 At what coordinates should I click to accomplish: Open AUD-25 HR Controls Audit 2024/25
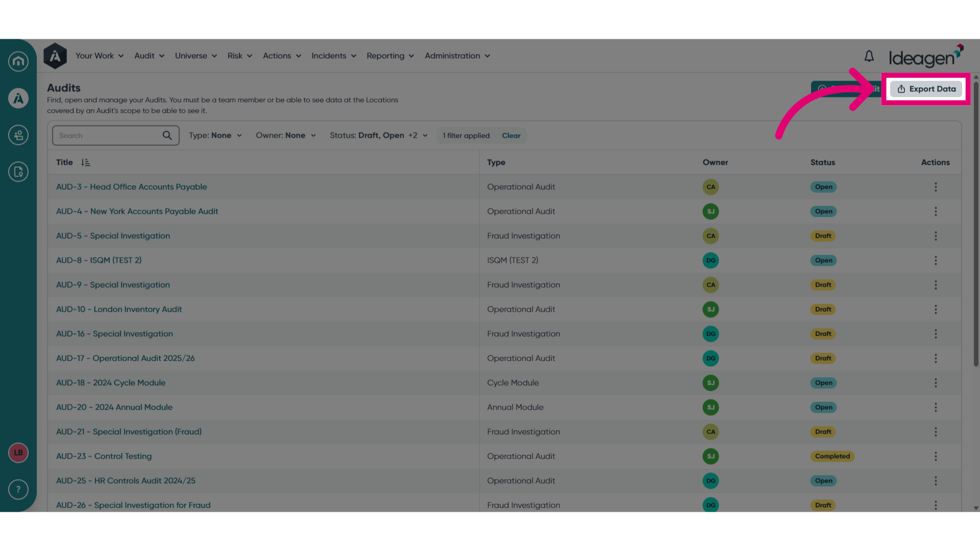[x=126, y=481]
